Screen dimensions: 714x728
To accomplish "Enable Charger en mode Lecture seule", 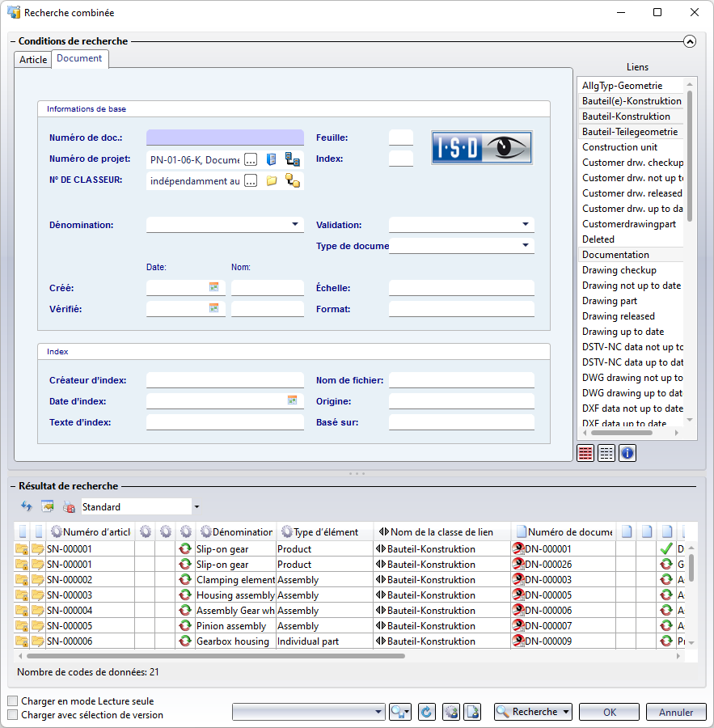I will tap(13, 701).
